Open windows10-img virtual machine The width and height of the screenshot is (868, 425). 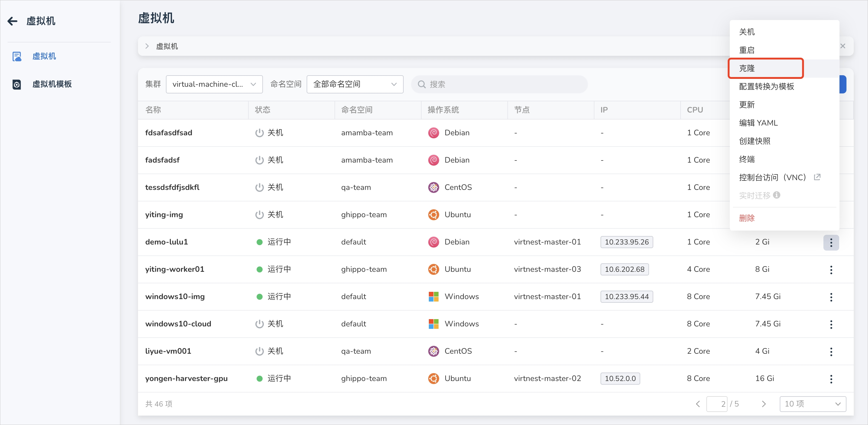tap(175, 297)
